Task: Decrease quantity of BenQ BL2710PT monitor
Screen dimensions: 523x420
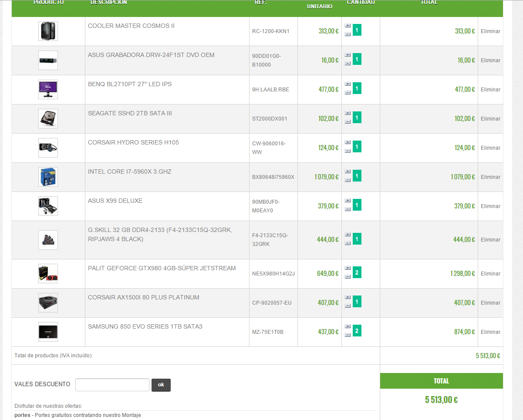Action: click(348, 92)
